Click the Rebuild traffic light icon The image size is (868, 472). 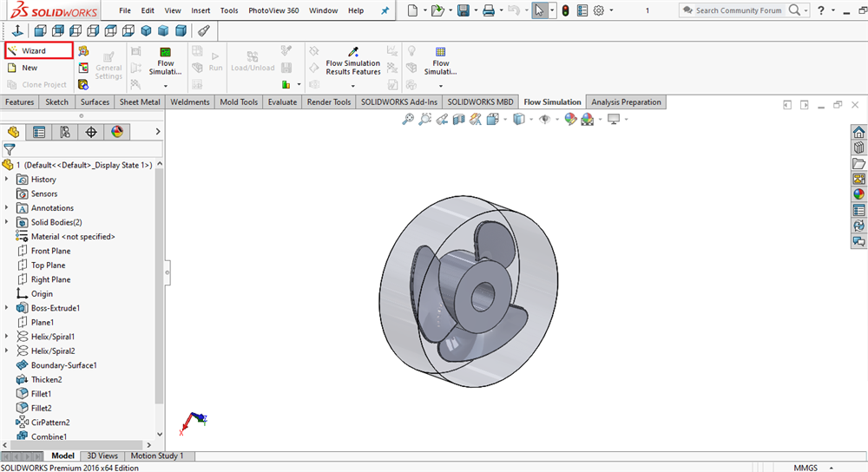565,10
